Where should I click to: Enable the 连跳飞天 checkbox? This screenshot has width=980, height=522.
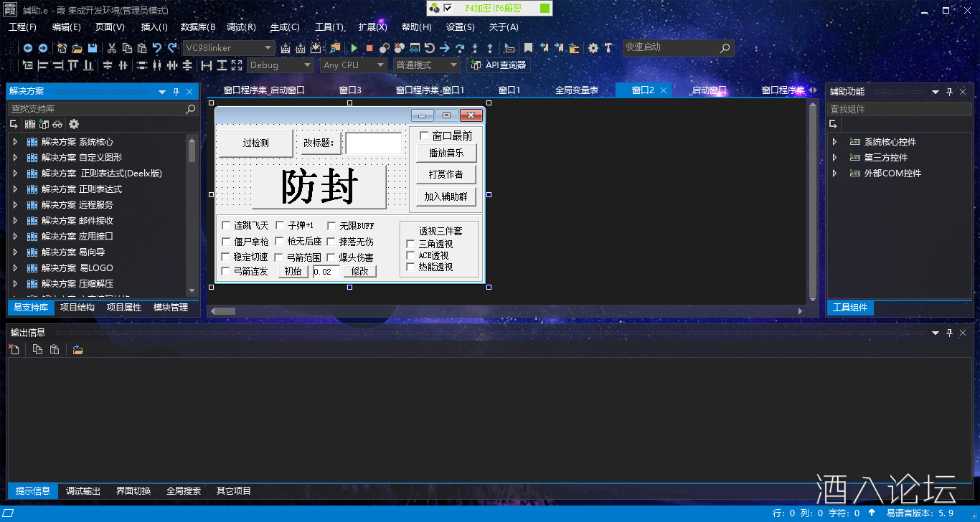click(226, 225)
